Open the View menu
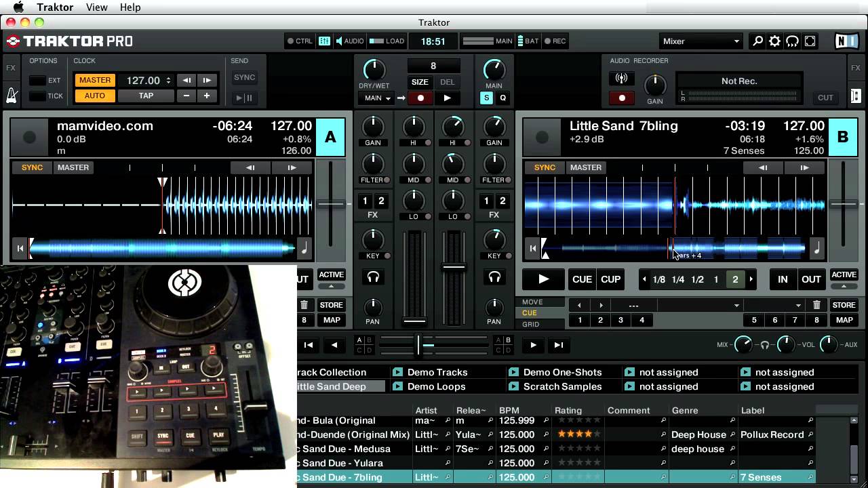 tap(97, 7)
